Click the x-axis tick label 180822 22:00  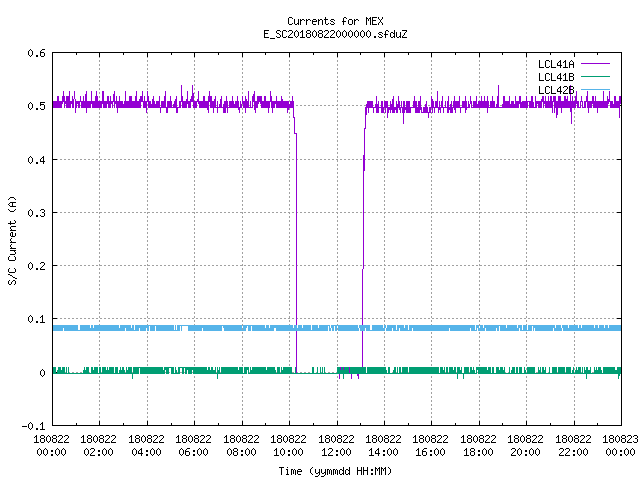[x=573, y=446]
